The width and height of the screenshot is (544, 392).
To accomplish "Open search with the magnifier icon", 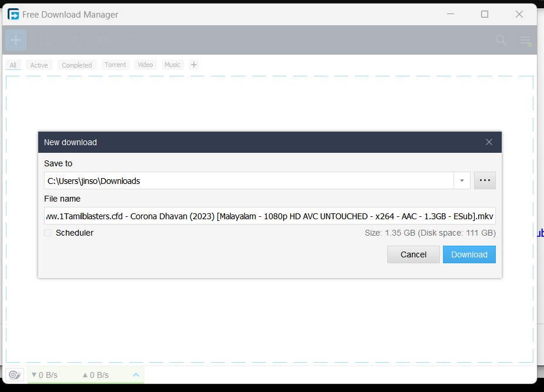I will pyautogui.click(x=501, y=40).
